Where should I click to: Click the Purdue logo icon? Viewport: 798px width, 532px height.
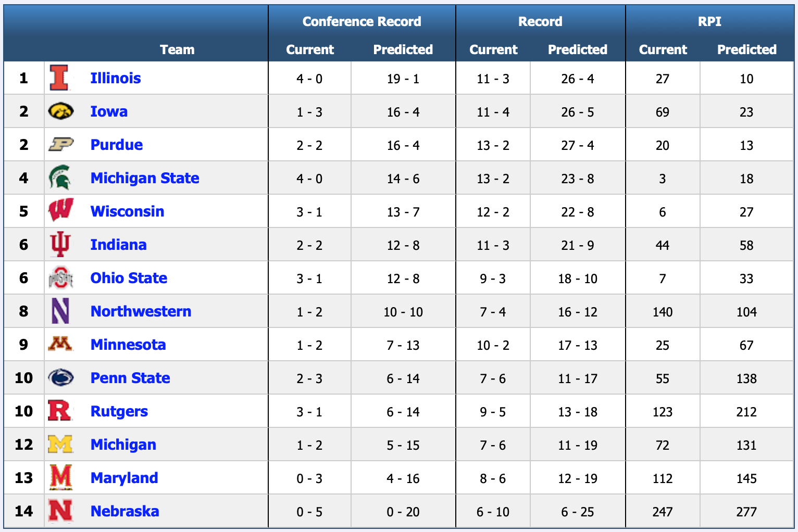pyautogui.click(x=61, y=144)
